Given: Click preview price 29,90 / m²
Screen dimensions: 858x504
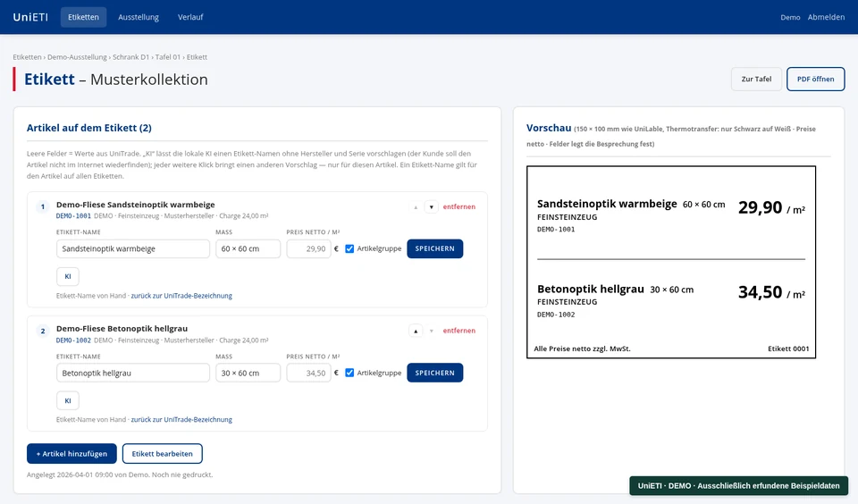Looking at the screenshot, I should pos(771,208).
